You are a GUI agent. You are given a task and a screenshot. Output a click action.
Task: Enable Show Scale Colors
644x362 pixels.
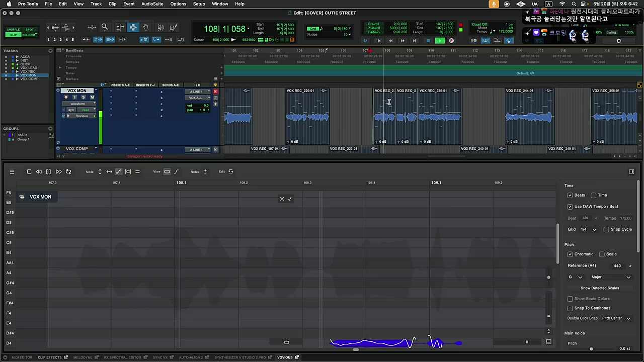[570, 299]
